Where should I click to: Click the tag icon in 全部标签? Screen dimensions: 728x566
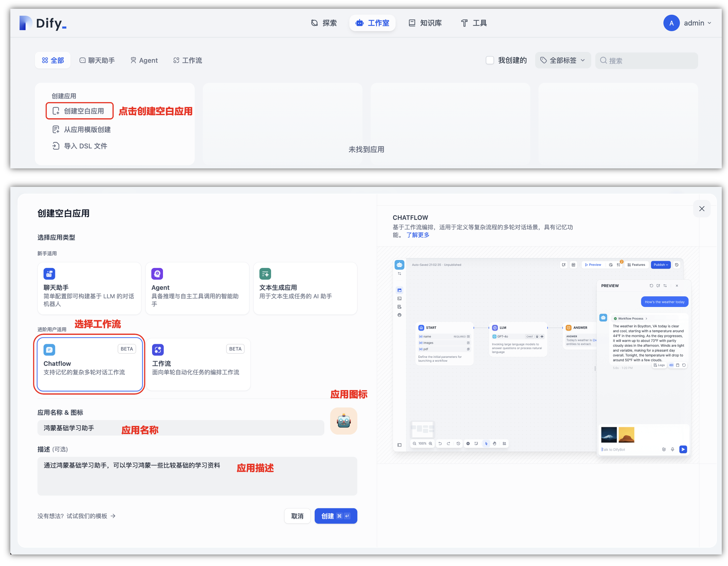(x=544, y=60)
